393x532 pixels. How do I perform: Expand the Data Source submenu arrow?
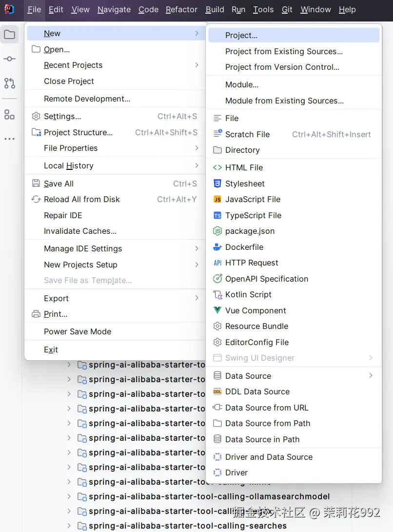371,375
